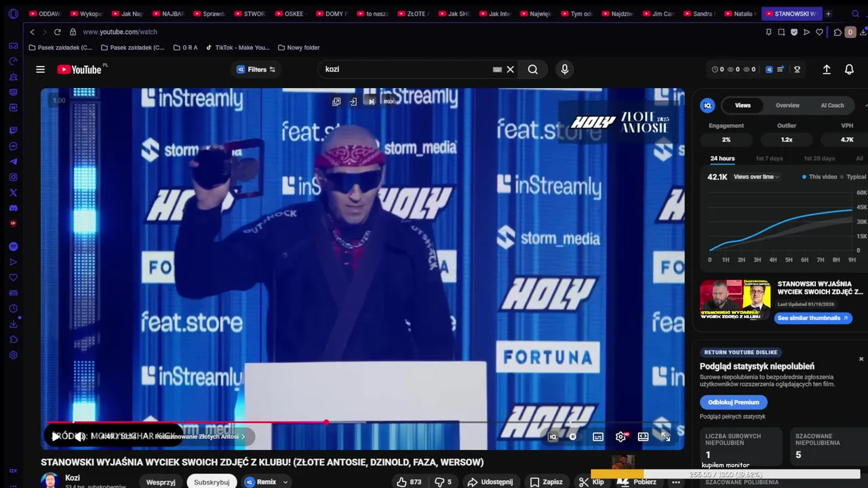This screenshot has height=488, width=868.
Task: Open the Kozi channel avatar
Action: [x=50, y=481]
